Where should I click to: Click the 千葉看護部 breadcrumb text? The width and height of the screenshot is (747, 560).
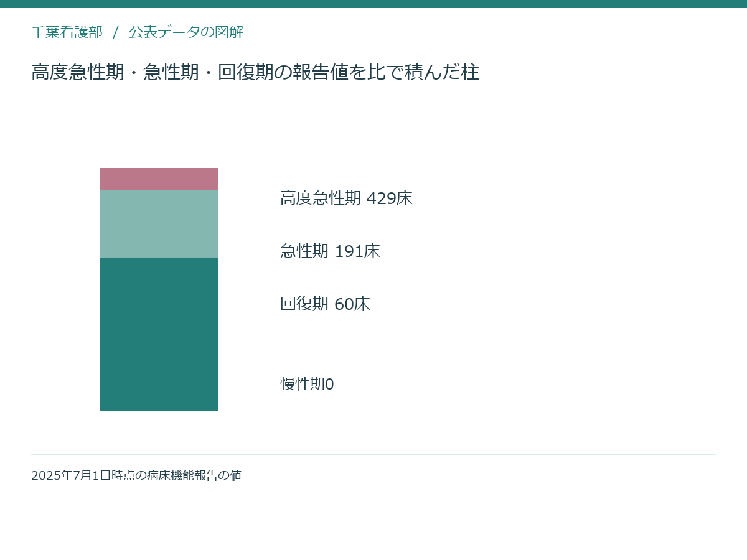point(67,32)
